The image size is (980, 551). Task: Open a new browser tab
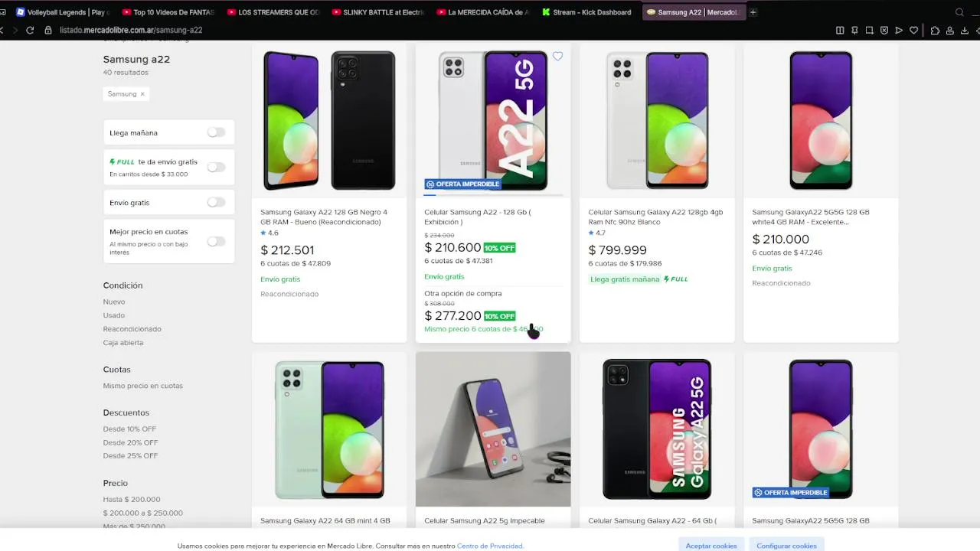(x=753, y=12)
